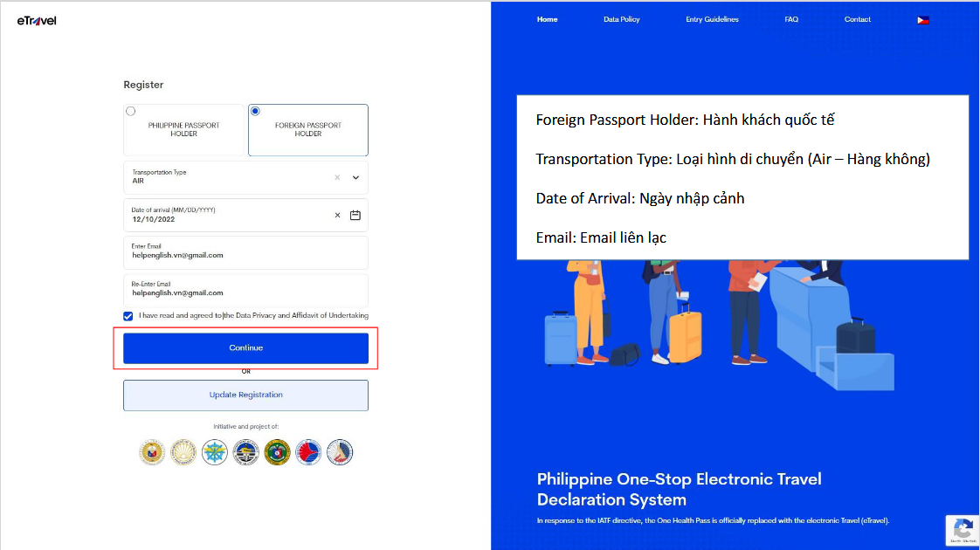
Task: Click the Update Registration button
Action: coord(245,395)
